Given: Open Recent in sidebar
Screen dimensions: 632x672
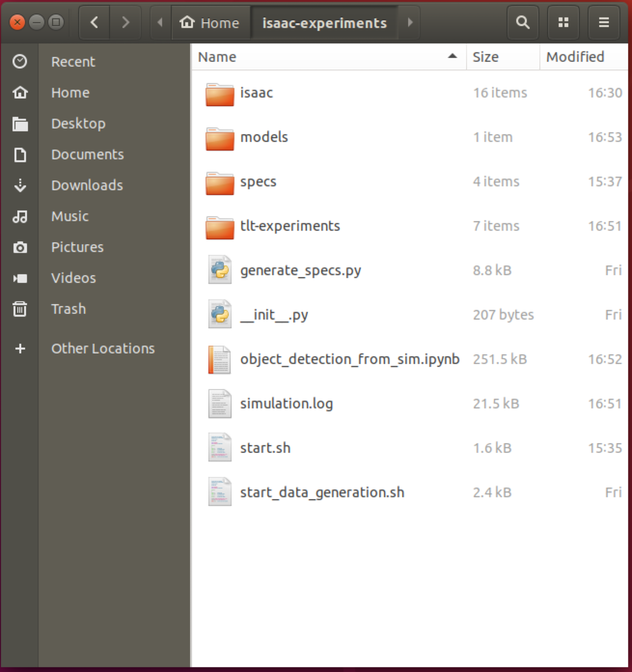Looking at the screenshot, I should pos(73,62).
